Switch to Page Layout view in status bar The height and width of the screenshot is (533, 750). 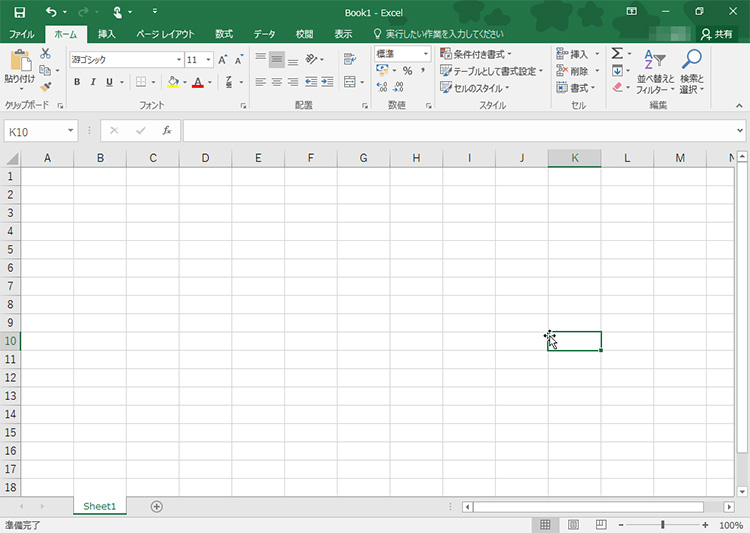pyautogui.click(x=573, y=525)
